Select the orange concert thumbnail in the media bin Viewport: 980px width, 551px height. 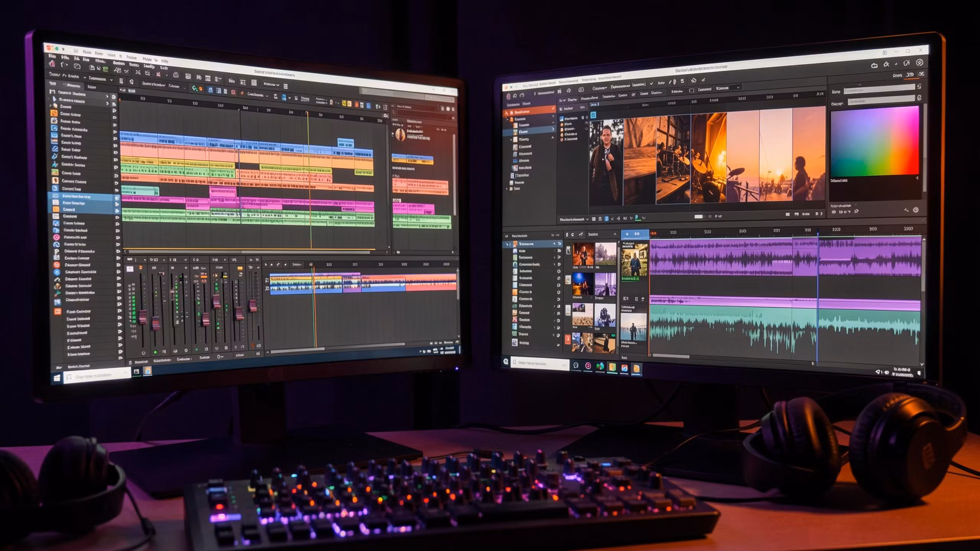point(583,254)
